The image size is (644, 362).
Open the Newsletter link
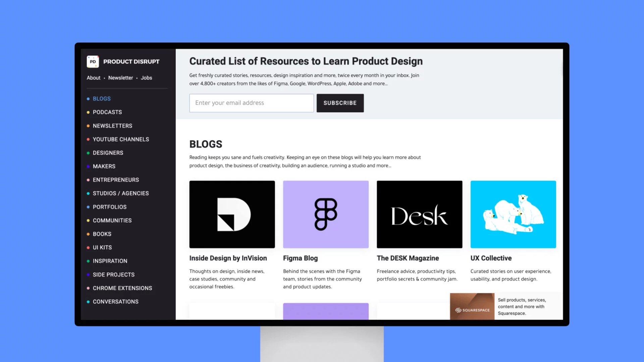click(120, 78)
